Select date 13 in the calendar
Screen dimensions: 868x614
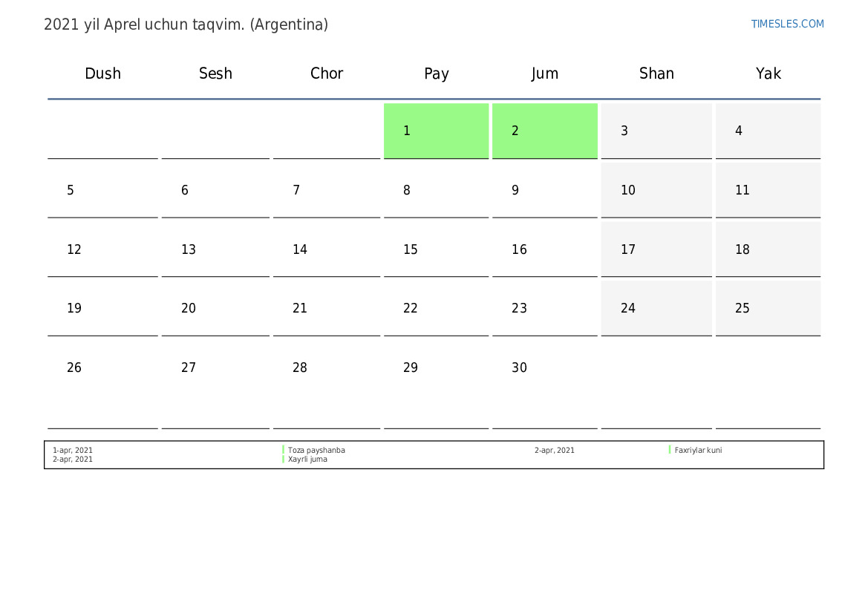tap(215, 249)
